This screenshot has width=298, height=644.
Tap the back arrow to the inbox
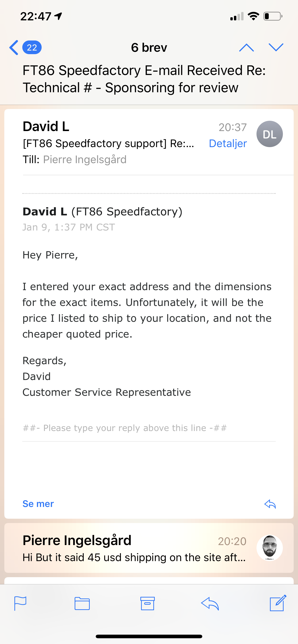[x=14, y=47]
